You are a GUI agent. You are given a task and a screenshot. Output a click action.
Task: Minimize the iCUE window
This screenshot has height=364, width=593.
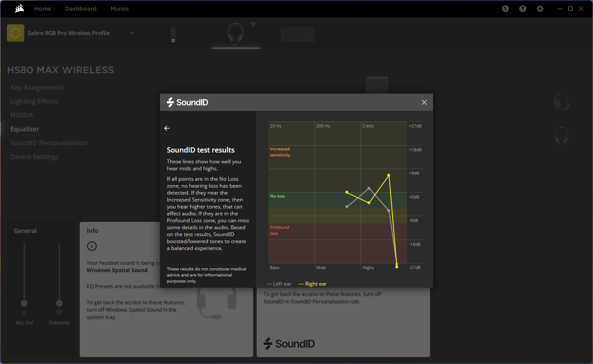pos(560,9)
